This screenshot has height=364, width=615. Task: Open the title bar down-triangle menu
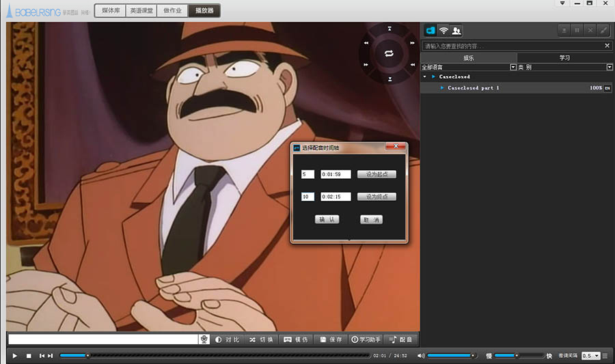pos(562,3)
